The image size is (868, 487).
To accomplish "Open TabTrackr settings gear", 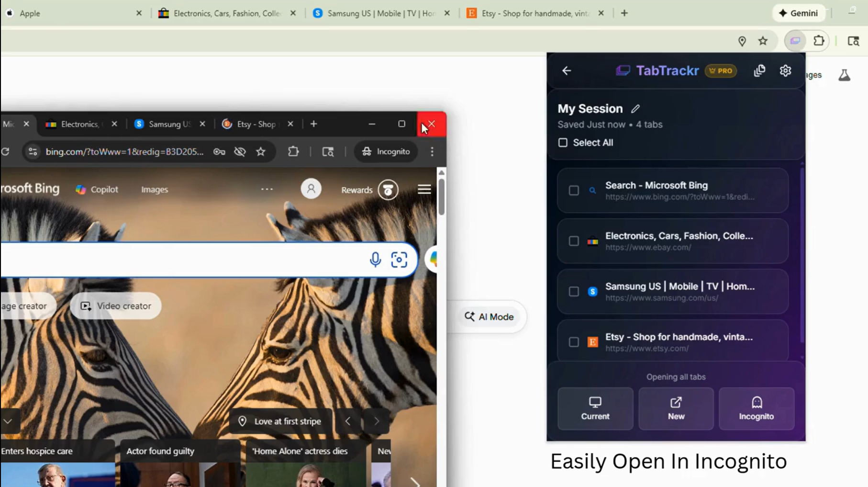I will coord(785,70).
